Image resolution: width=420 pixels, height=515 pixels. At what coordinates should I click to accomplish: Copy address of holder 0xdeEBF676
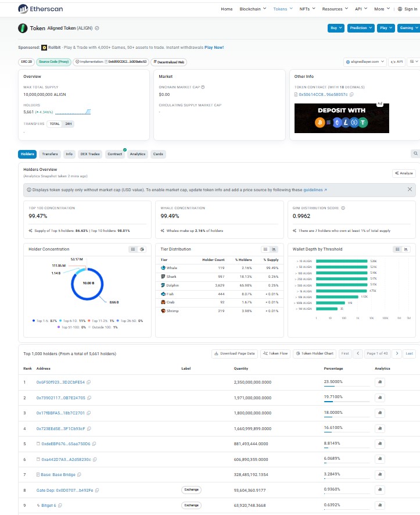pyautogui.click(x=94, y=444)
